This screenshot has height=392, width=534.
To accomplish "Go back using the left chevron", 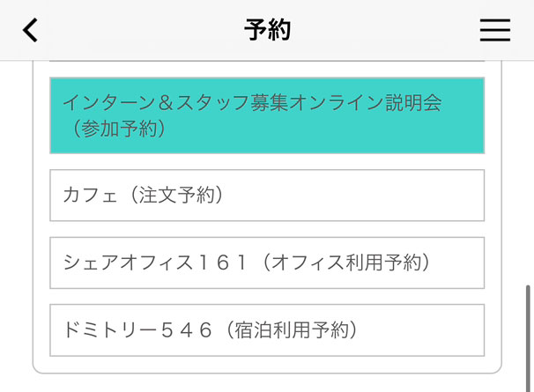I will 31,31.
